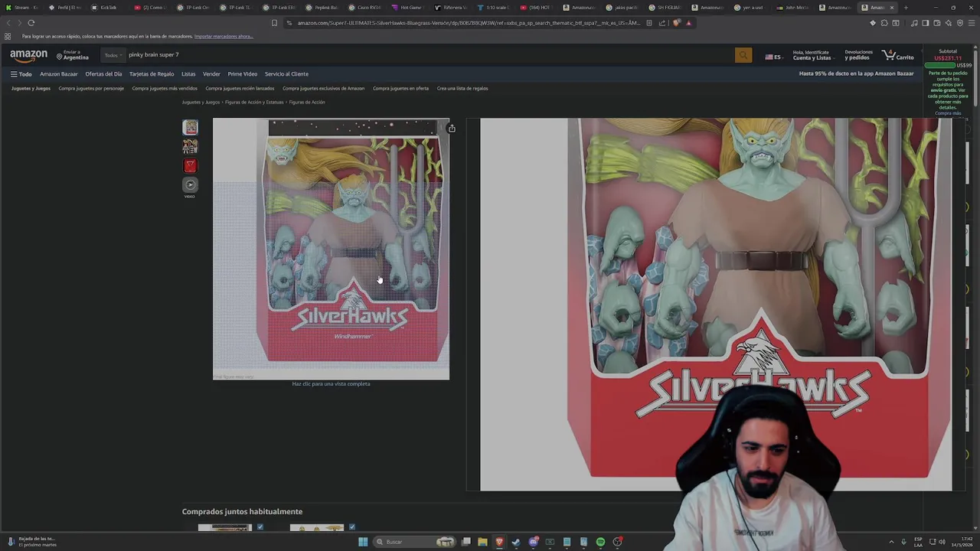This screenshot has width=980, height=551.
Task: Click the cart Subtotal US$231.11 sidebar
Action: pos(948,55)
